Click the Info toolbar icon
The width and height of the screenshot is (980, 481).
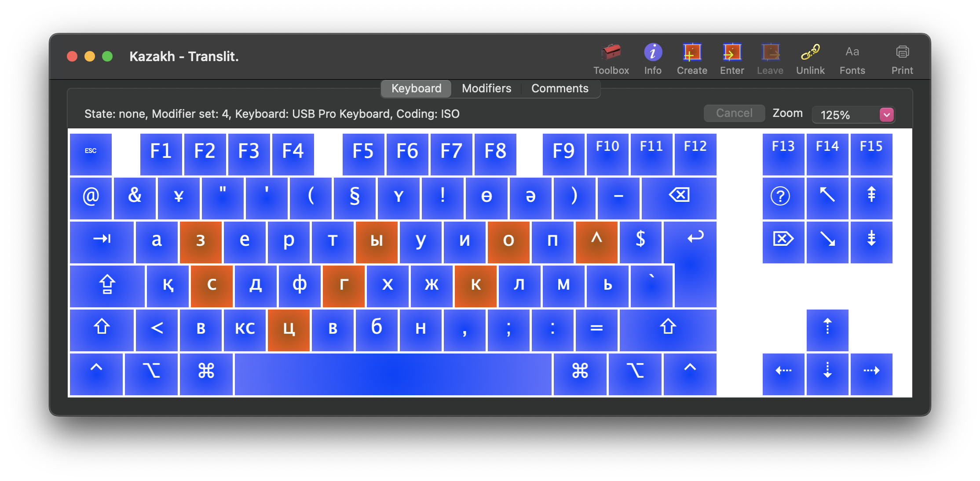[x=653, y=53]
